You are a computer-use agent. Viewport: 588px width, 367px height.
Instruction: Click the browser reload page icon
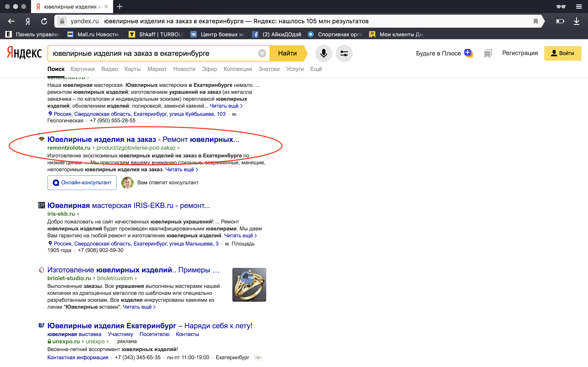tap(44, 21)
